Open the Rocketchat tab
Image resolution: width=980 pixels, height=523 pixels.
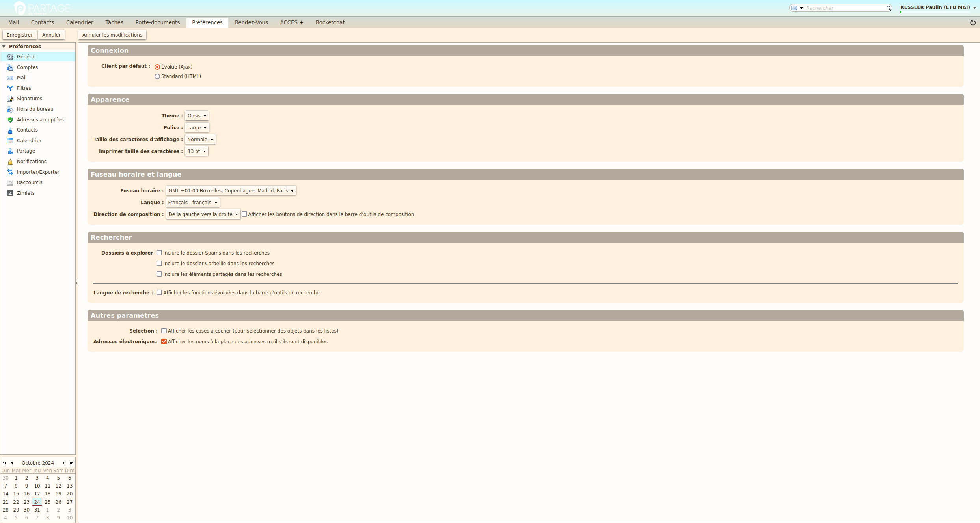point(330,22)
